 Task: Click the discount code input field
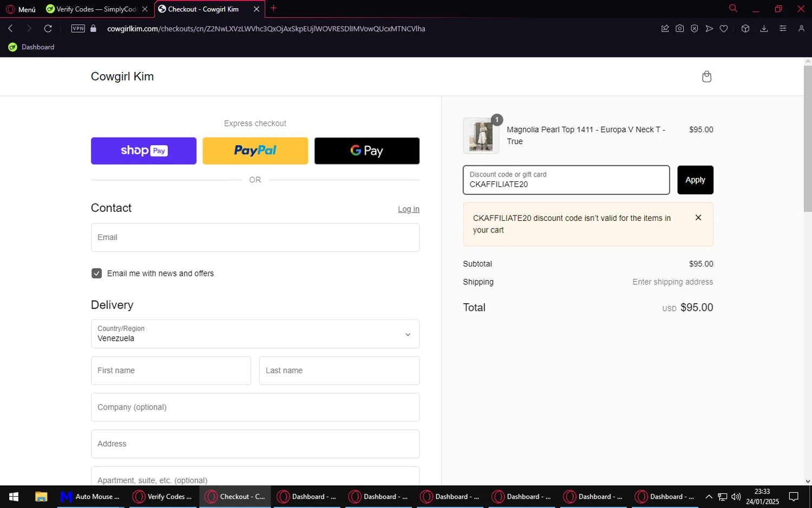566,180
